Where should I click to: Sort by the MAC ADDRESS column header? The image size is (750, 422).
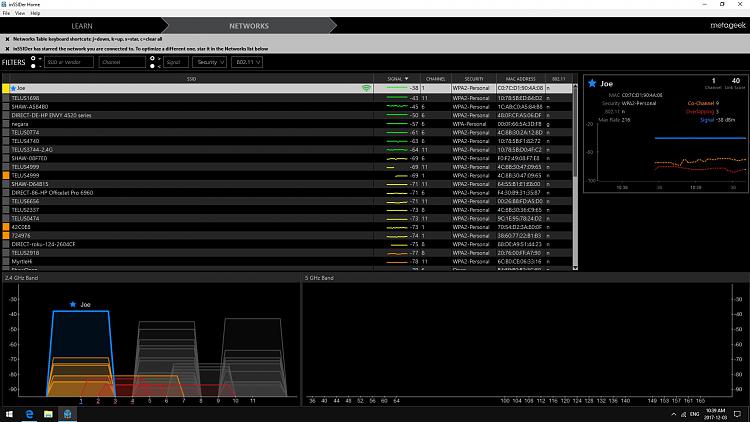pyautogui.click(x=520, y=79)
